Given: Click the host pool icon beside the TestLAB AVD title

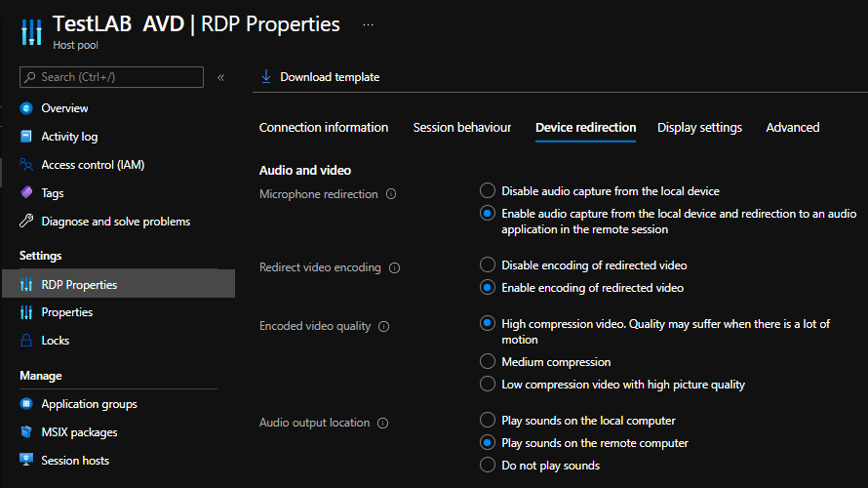Looking at the screenshot, I should pyautogui.click(x=31, y=31).
